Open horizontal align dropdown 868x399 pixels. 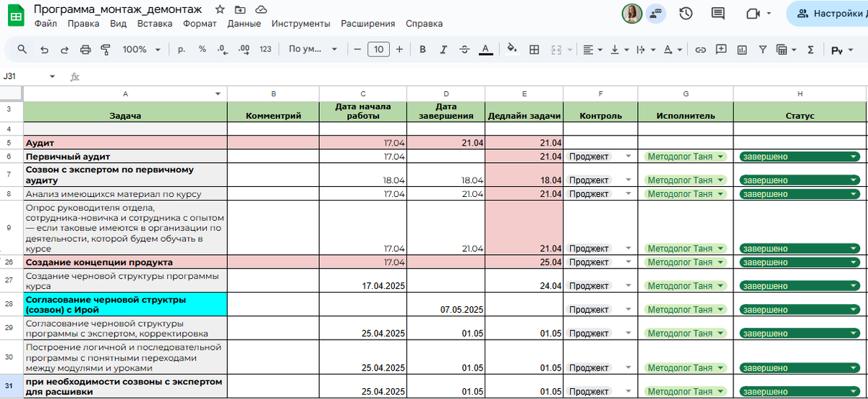coord(592,49)
